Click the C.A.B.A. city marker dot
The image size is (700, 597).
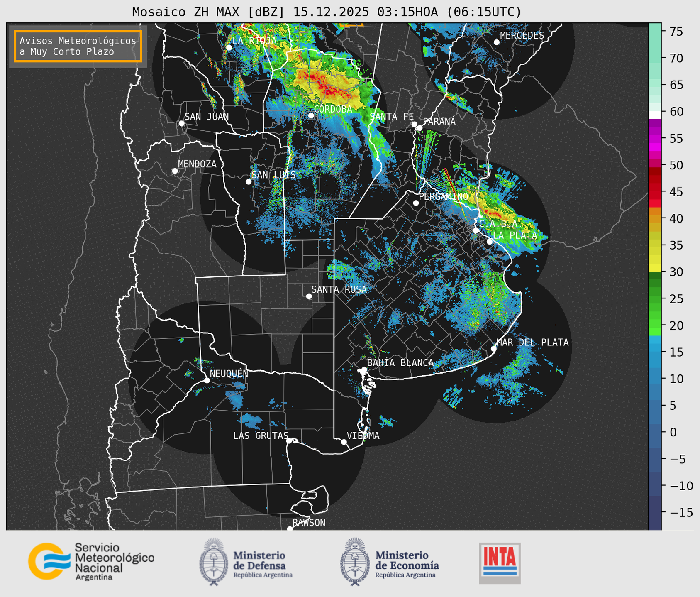pyautogui.click(x=476, y=230)
